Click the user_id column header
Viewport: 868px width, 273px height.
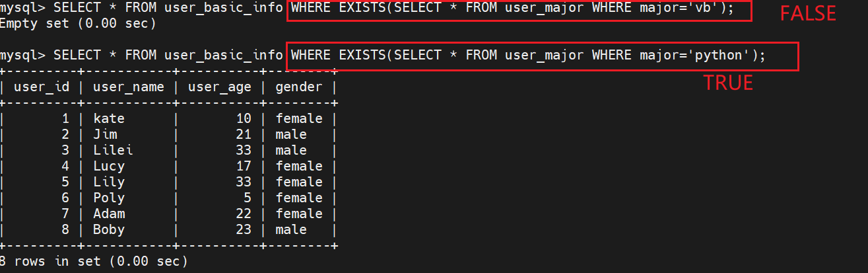(x=42, y=87)
